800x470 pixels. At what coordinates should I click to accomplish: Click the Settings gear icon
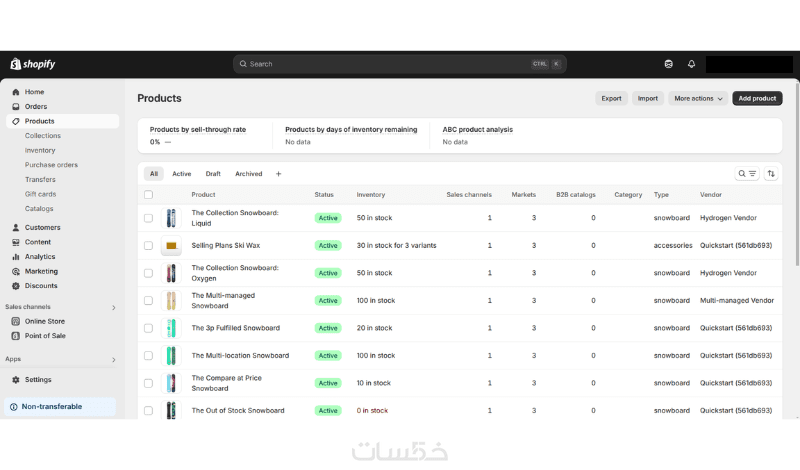tap(16, 380)
